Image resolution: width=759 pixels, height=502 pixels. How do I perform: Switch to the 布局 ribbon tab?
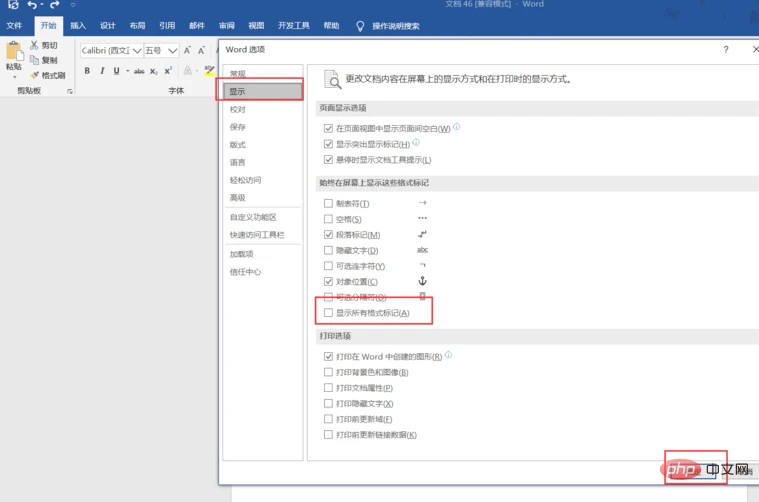click(x=137, y=26)
